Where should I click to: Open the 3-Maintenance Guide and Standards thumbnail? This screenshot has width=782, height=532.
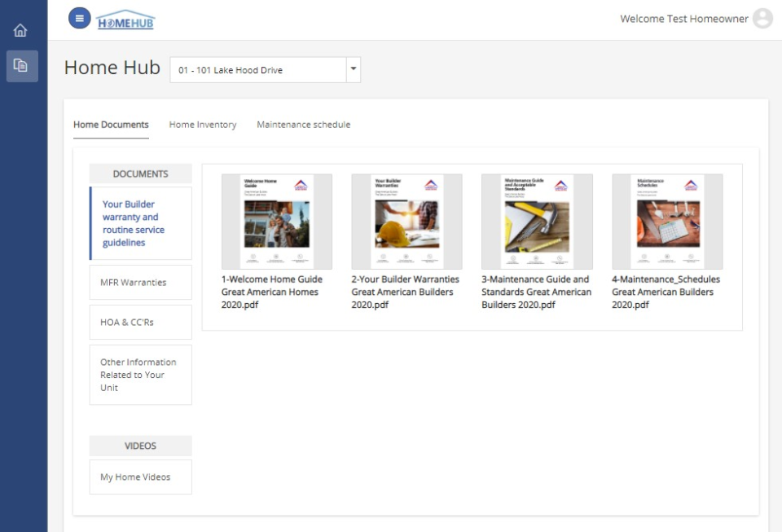(538, 218)
